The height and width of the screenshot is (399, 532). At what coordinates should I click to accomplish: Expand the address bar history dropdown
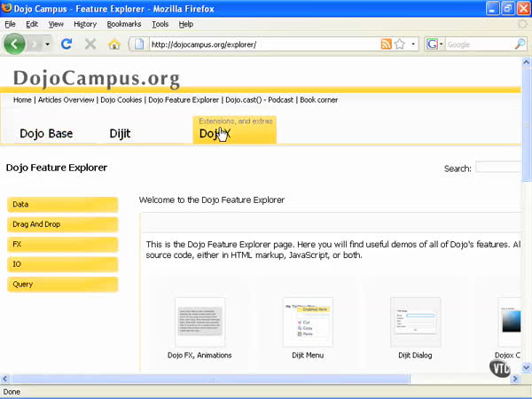coord(413,43)
